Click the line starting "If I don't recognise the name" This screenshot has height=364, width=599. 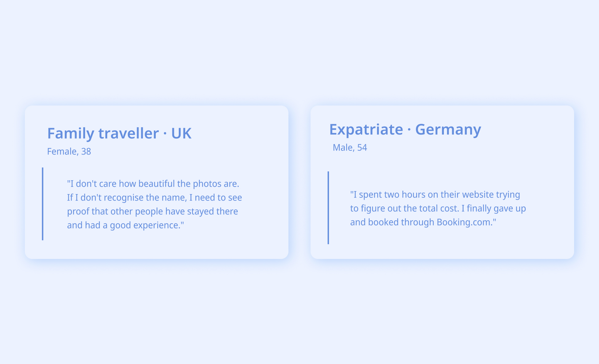(155, 198)
